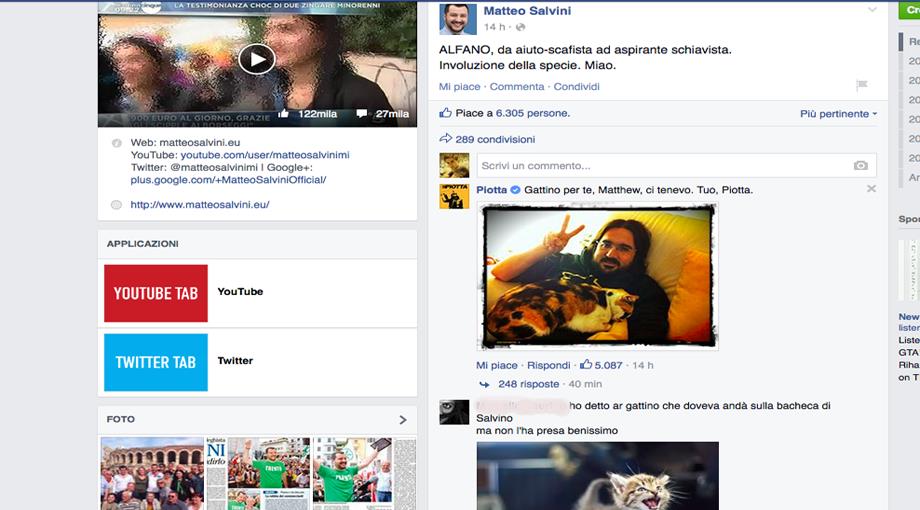Open the second commenter's dark avatar
Viewport: 920px width, 510px height.
click(x=454, y=412)
